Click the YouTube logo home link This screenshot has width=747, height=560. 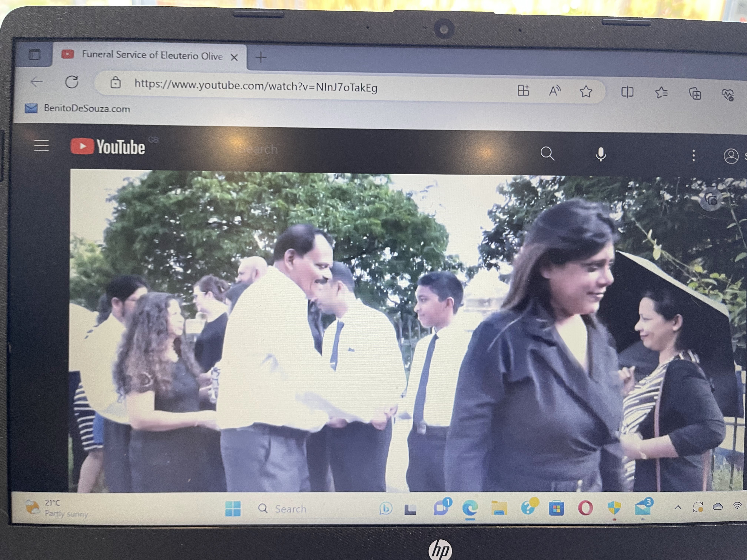click(108, 147)
